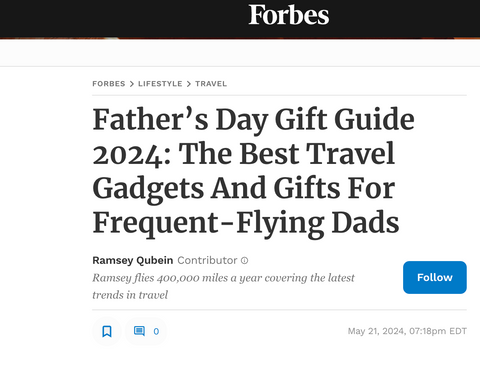This screenshot has width=480, height=377.
Task: Click the Forbes logo in the header
Action: [x=289, y=15]
